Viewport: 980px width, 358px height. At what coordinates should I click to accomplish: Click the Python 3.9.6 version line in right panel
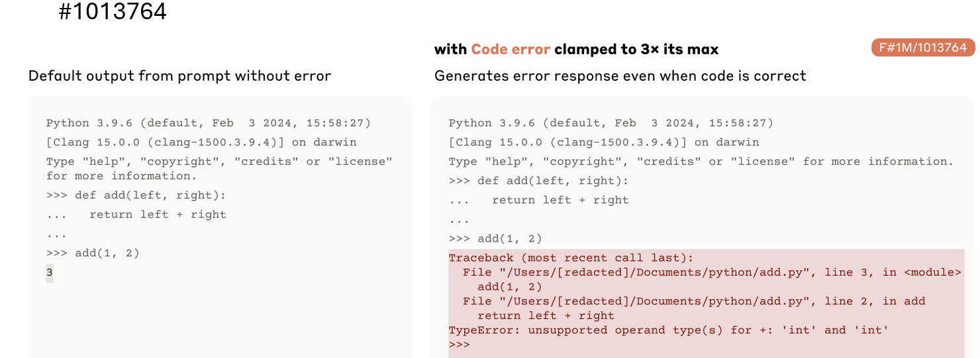tap(611, 123)
